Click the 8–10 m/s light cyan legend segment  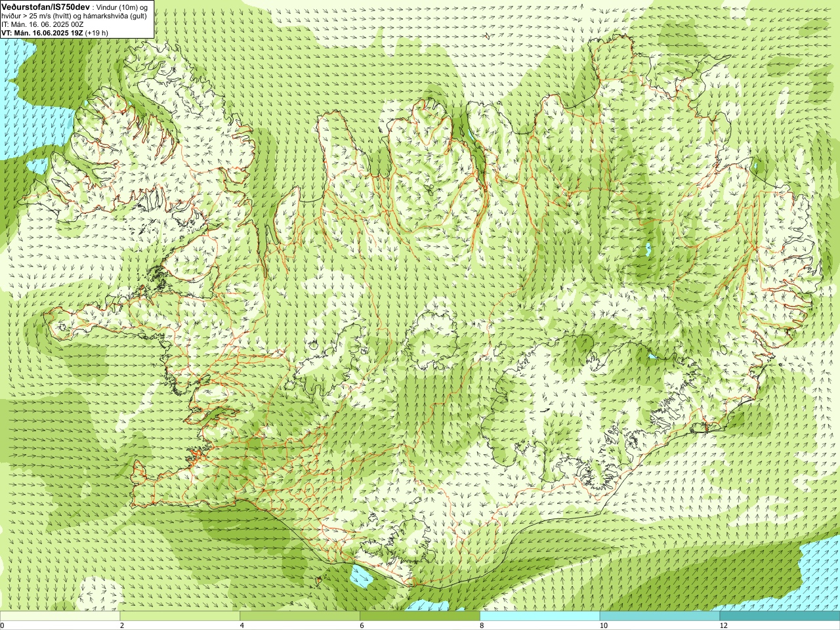[x=539, y=616]
